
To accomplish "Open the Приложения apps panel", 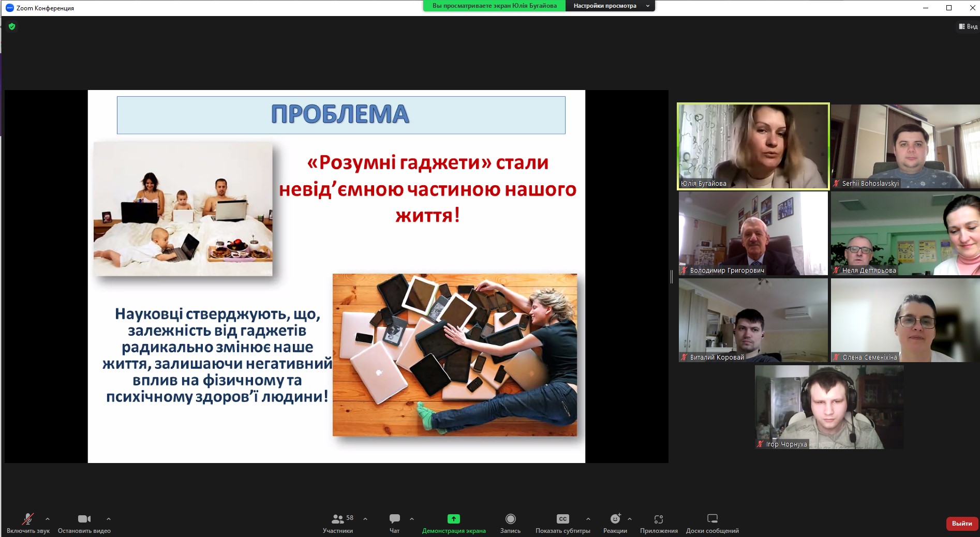I will click(658, 523).
